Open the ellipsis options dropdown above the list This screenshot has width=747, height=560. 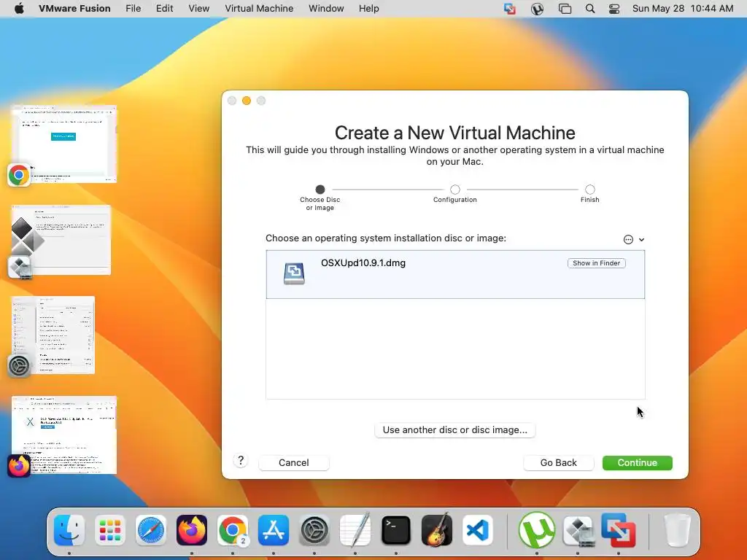click(634, 239)
